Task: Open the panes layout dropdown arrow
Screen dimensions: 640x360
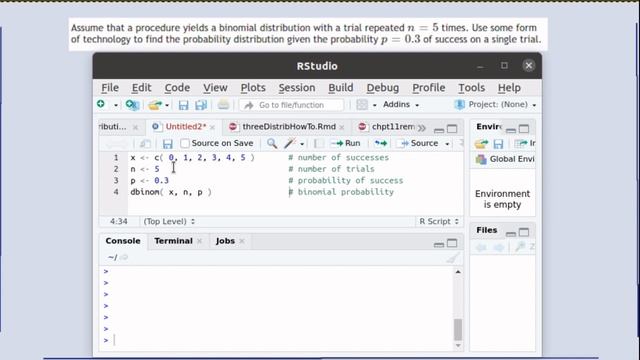Action: [374, 105]
